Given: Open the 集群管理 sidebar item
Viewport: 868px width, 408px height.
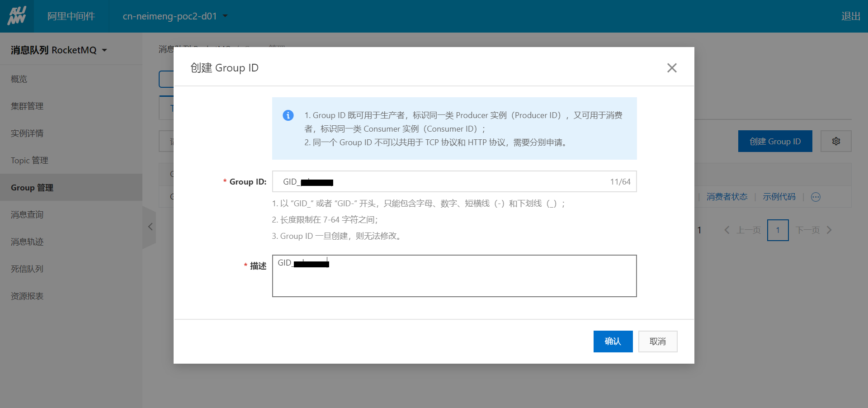Looking at the screenshot, I should (x=71, y=106).
